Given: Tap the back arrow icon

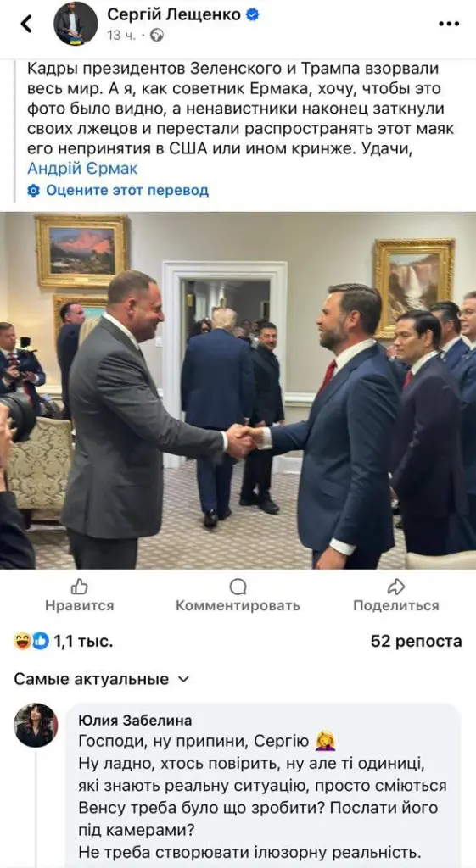Looking at the screenshot, I should tap(26, 23).
